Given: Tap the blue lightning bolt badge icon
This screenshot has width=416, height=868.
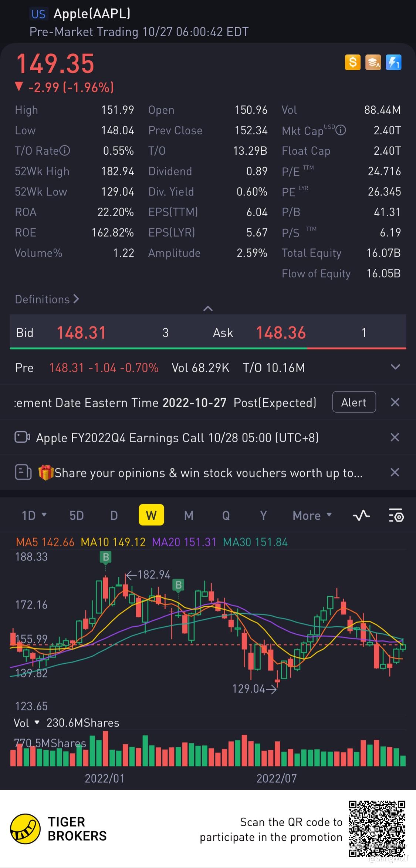Looking at the screenshot, I should [393, 62].
